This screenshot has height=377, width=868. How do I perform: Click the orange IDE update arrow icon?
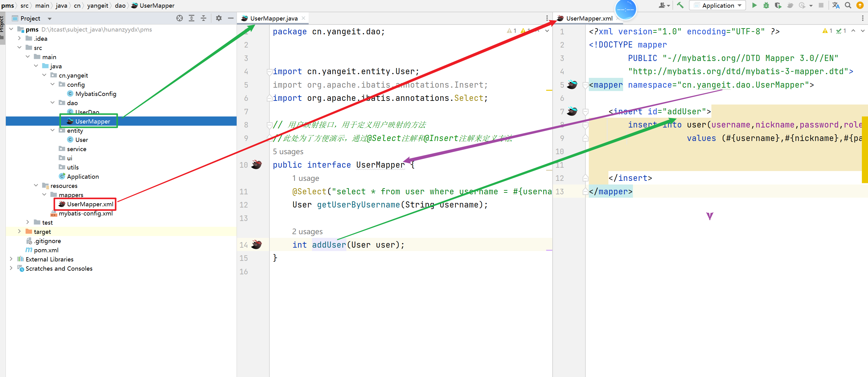(860, 6)
